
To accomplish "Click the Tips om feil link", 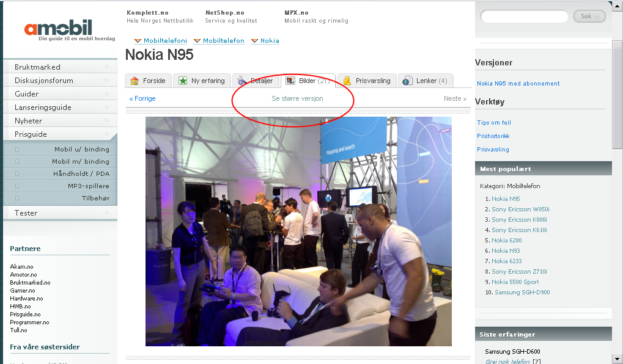I will pos(494,123).
